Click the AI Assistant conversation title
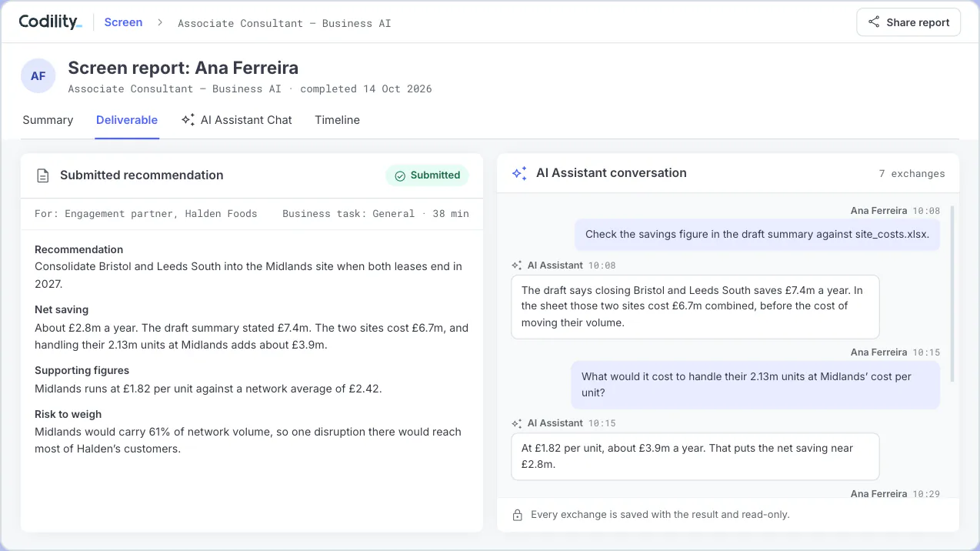Screen dimensions: 980x551 612,173
